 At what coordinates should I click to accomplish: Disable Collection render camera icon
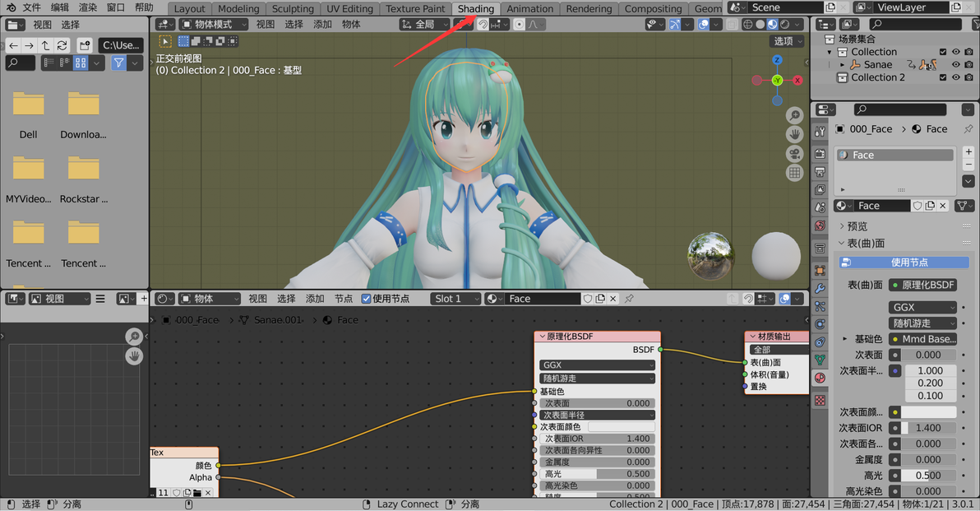tap(968, 52)
